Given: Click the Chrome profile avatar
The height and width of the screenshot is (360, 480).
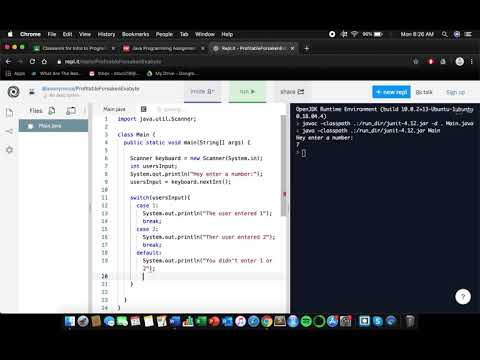Looking at the screenshot, I should pyautogui.click(x=460, y=62).
